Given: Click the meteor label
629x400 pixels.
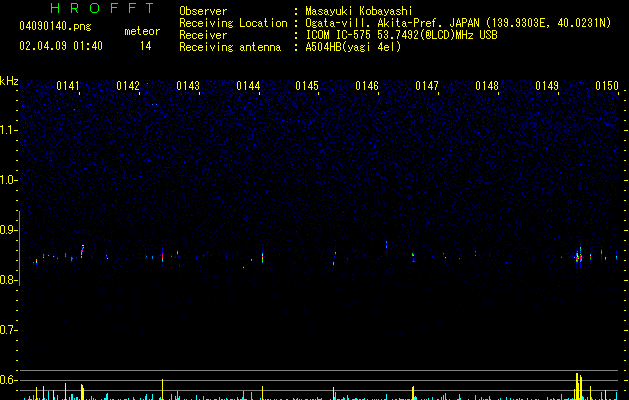Looking at the screenshot, I should 142,31.
